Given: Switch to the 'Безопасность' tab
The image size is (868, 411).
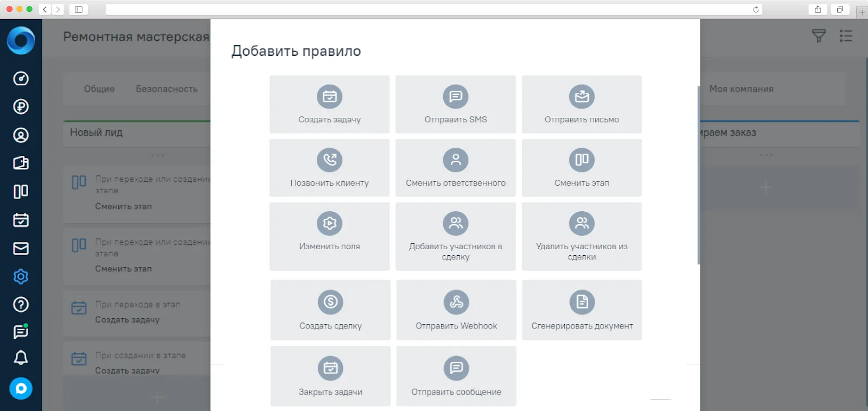Looking at the screenshot, I should [x=167, y=89].
